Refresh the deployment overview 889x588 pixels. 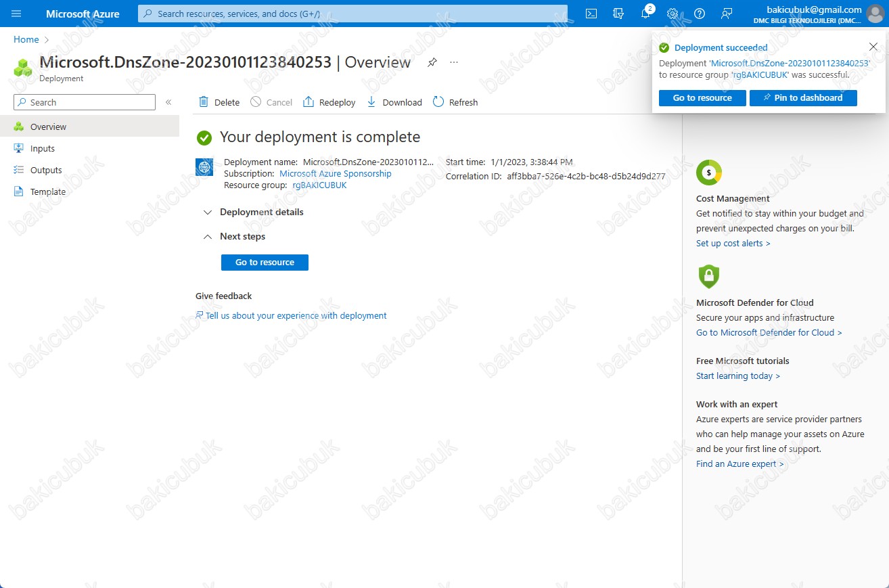tap(455, 102)
